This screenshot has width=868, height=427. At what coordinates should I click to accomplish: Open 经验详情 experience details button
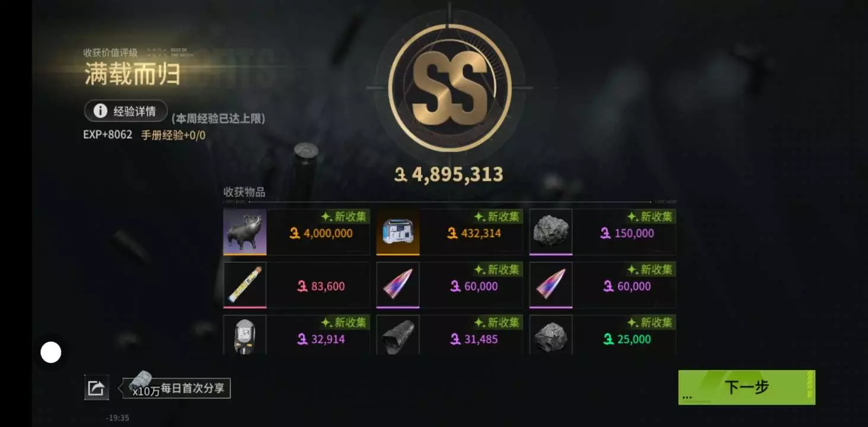126,111
